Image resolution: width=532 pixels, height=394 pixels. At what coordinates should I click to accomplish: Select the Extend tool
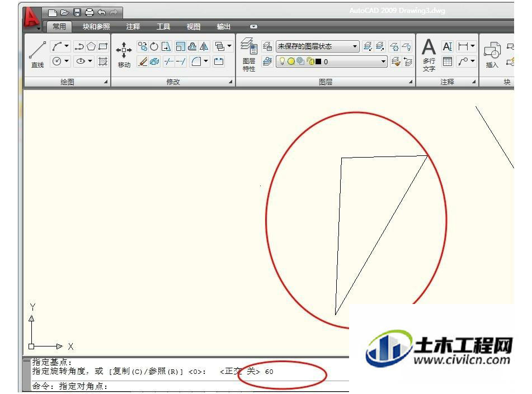181,61
